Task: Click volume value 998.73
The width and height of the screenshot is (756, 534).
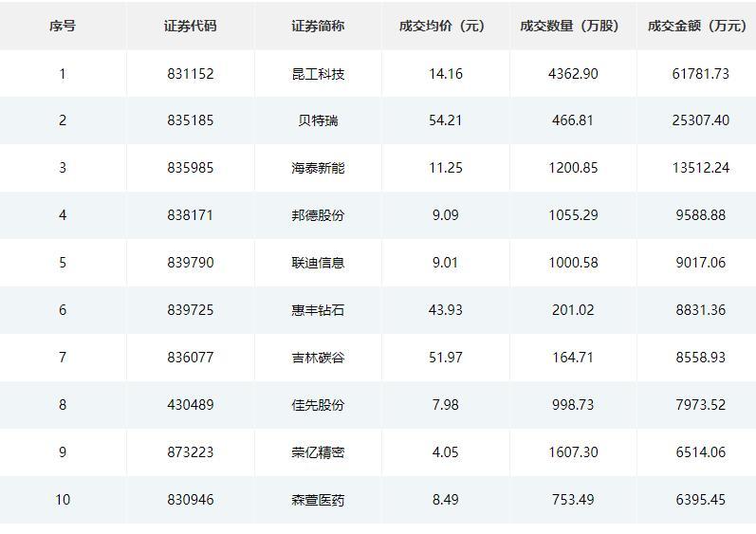Action: coord(573,405)
